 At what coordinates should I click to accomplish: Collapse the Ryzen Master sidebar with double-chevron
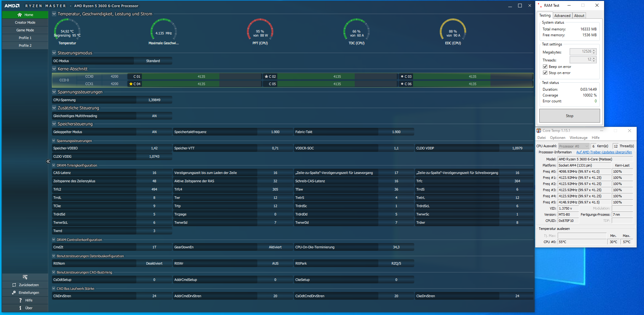[48, 161]
